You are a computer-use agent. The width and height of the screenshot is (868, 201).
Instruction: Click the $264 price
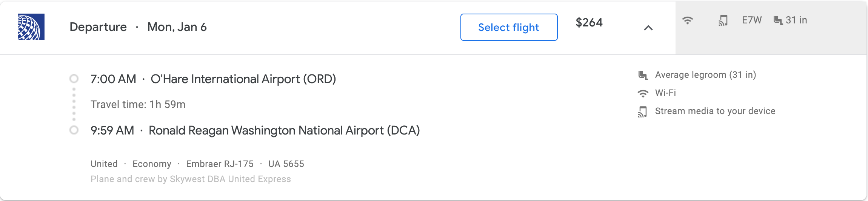589,23
